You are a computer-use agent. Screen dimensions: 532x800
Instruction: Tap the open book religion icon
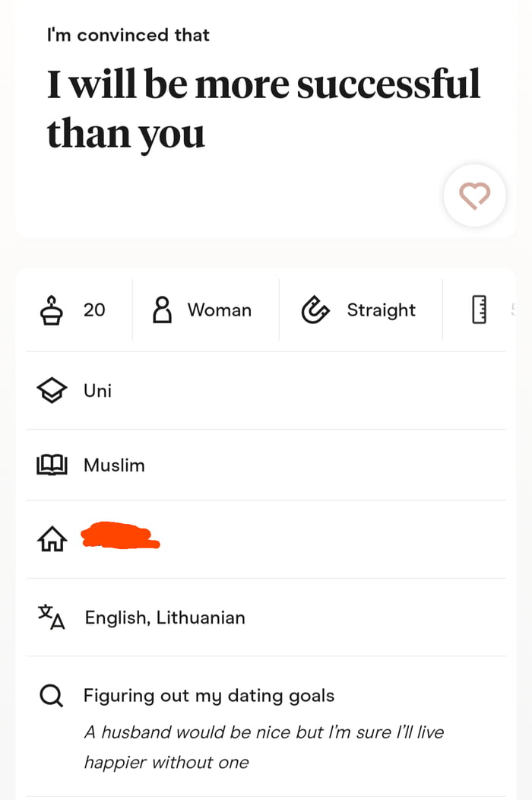[x=52, y=465]
